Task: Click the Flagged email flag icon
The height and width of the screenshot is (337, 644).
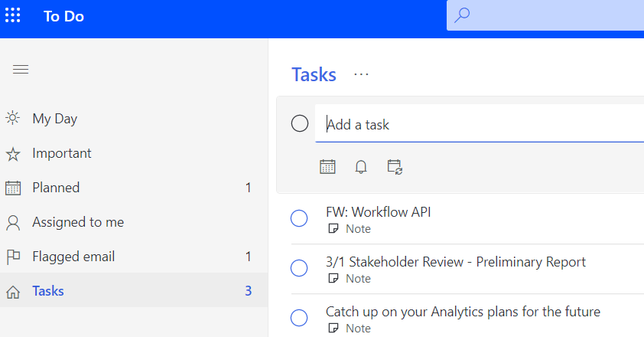Action: point(13,257)
